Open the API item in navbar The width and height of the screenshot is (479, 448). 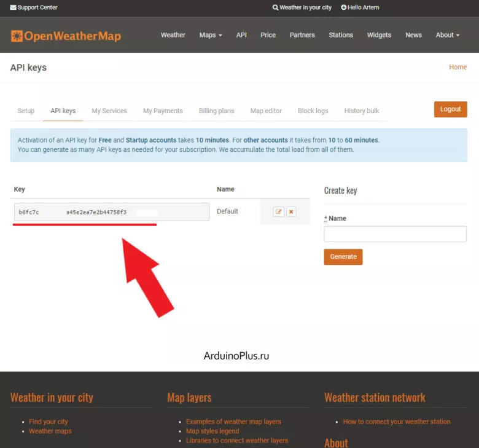(x=241, y=35)
